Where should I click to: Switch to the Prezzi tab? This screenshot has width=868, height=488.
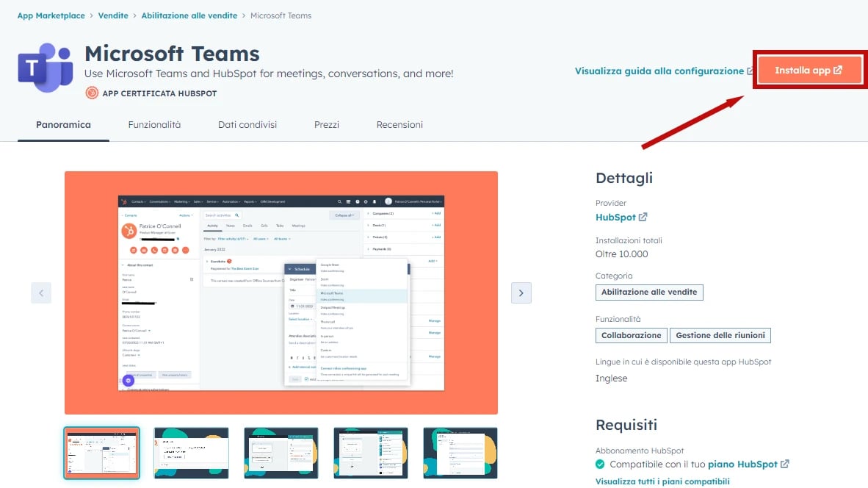pyautogui.click(x=327, y=125)
